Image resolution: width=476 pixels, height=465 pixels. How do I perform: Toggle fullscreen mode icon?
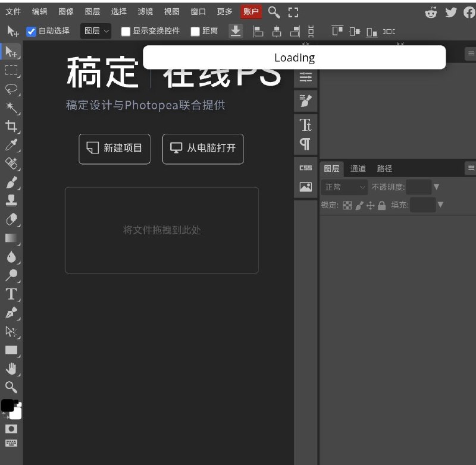tap(293, 12)
